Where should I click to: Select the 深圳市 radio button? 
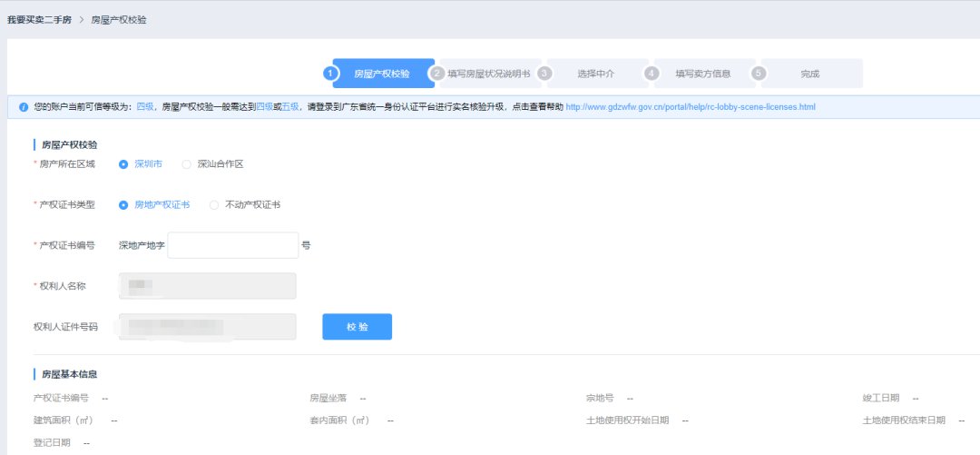tap(123, 164)
